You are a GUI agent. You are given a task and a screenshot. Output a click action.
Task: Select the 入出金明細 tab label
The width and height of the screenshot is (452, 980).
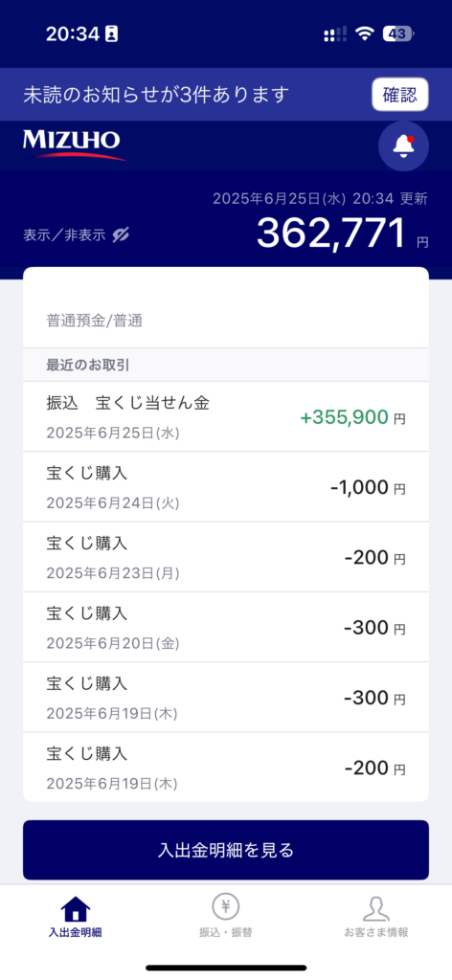pos(75,932)
